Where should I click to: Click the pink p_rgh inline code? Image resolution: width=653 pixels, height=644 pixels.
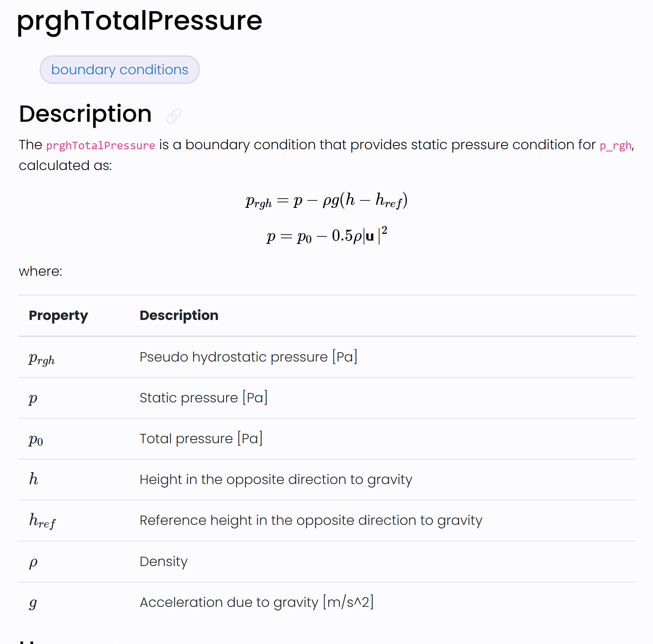coord(615,145)
